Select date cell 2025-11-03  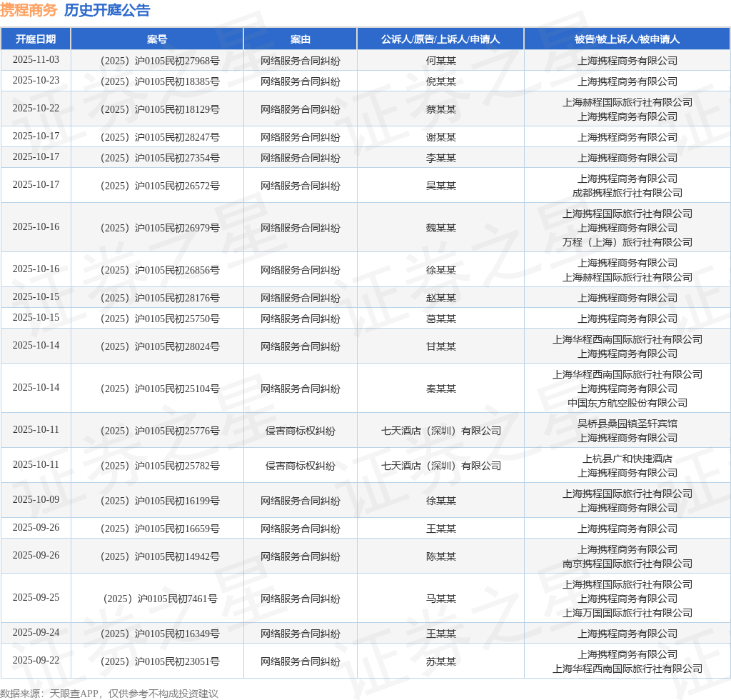click(36, 60)
